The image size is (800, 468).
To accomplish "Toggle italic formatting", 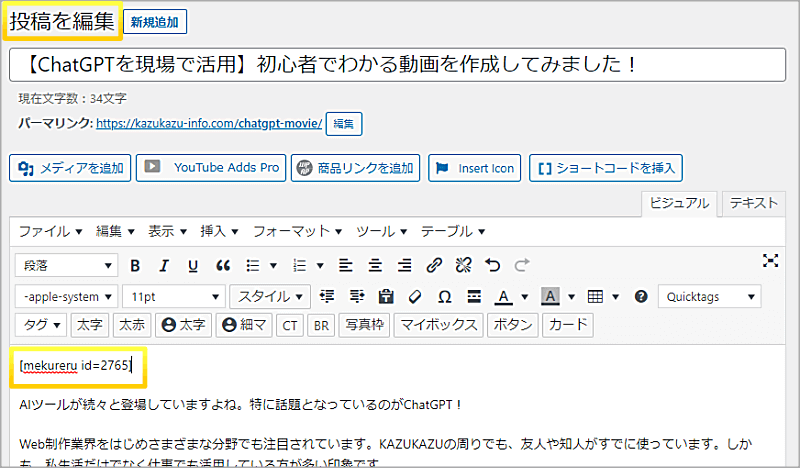I will click(x=164, y=265).
